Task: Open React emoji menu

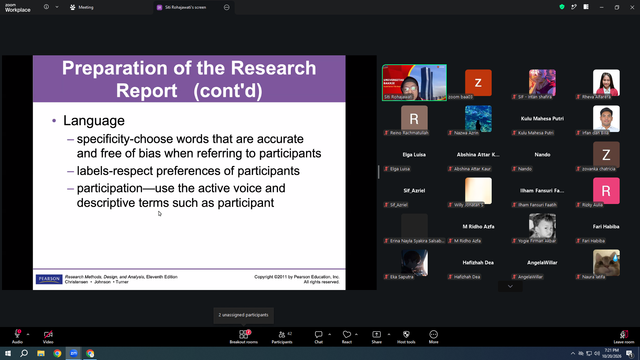Action: coord(347,337)
